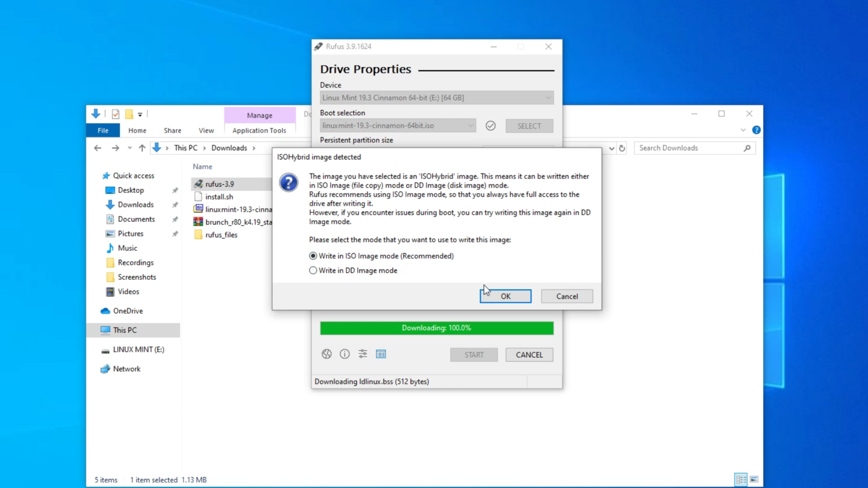Click the Rufus CANCEL button
This screenshot has height=488, width=868.
point(529,355)
